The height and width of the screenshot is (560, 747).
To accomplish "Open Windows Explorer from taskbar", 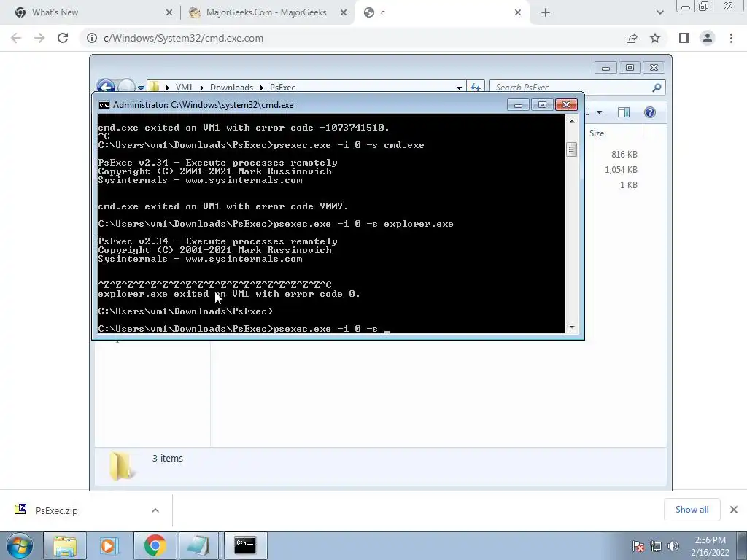I will point(65,545).
